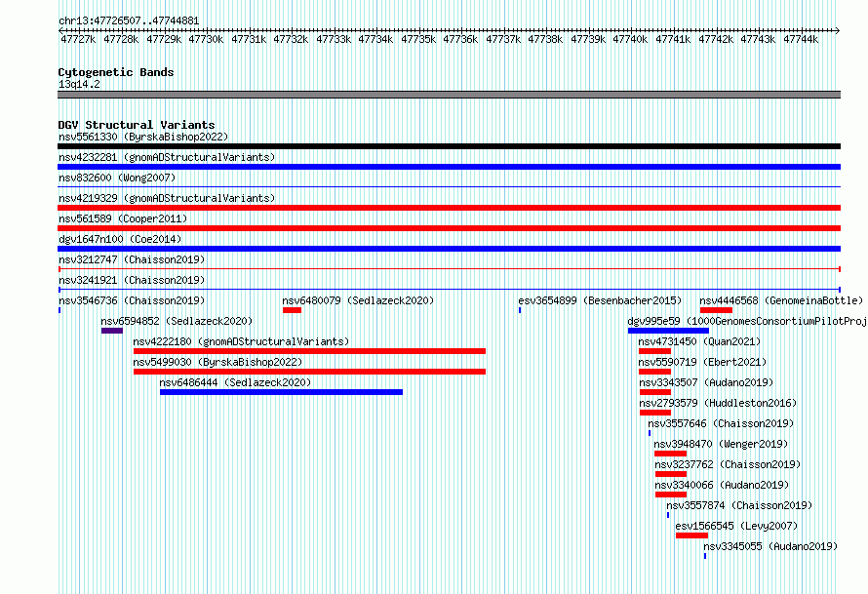The height and width of the screenshot is (594, 868).
Task: Select the red nsv4446568 variant bar
Action: pyautogui.click(x=716, y=310)
